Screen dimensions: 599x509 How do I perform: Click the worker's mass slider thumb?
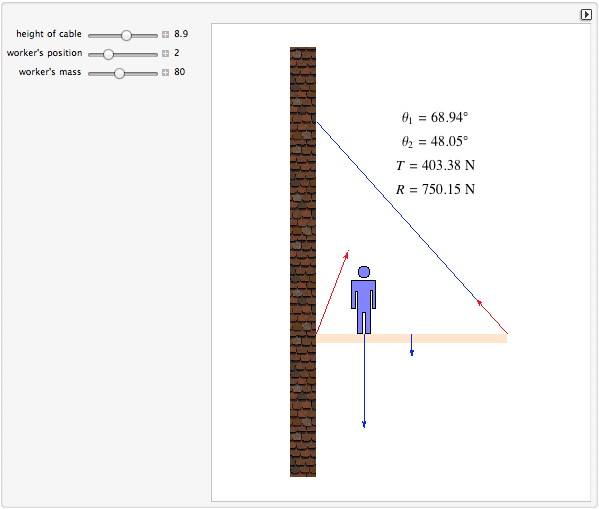pyautogui.click(x=120, y=73)
